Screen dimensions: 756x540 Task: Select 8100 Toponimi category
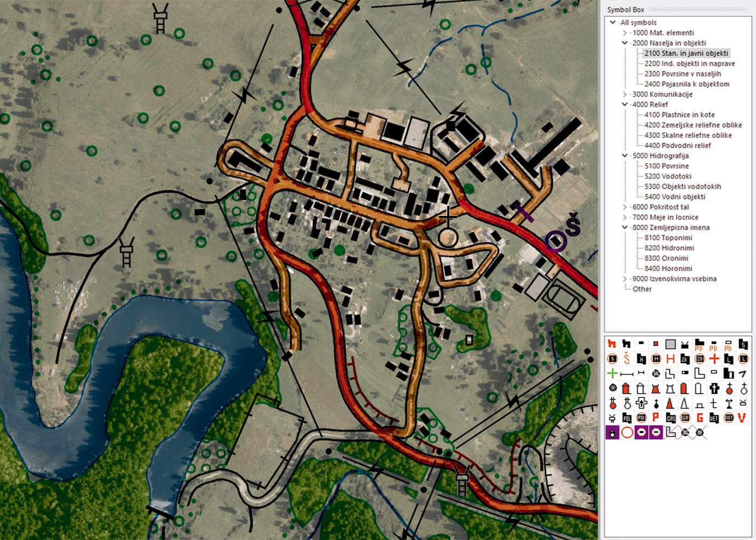668,238
